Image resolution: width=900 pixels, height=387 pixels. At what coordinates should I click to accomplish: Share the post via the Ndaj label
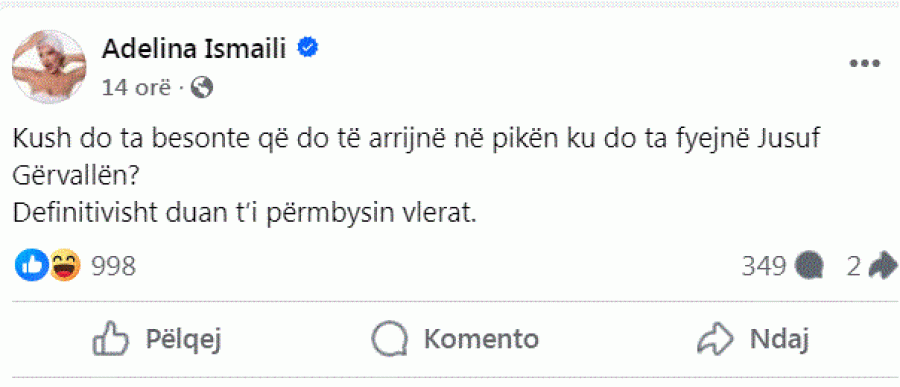tap(779, 339)
